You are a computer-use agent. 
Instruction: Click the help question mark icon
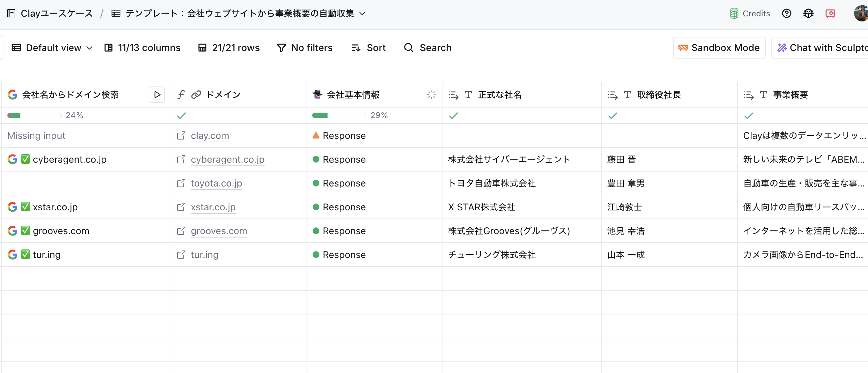click(786, 13)
